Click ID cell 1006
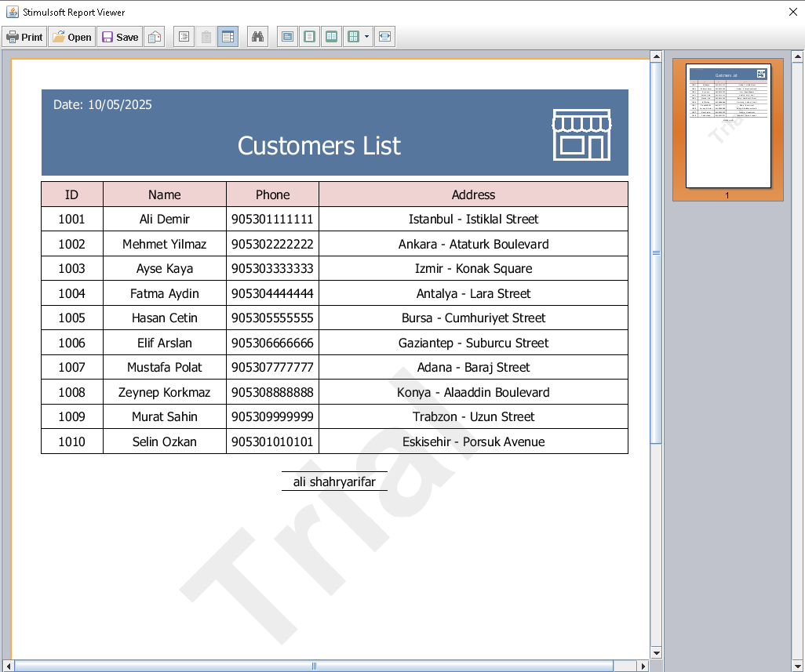The width and height of the screenshot is (805, 672). [72, 343]
